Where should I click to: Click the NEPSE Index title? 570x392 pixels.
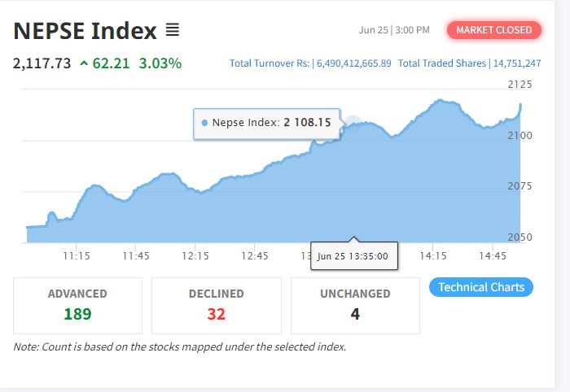point(85,30)
